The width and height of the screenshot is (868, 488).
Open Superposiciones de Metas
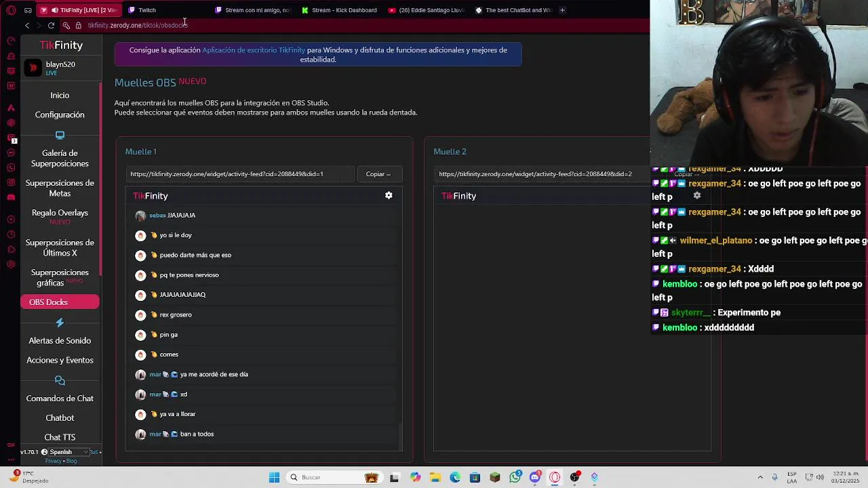(x=60, y=188)
